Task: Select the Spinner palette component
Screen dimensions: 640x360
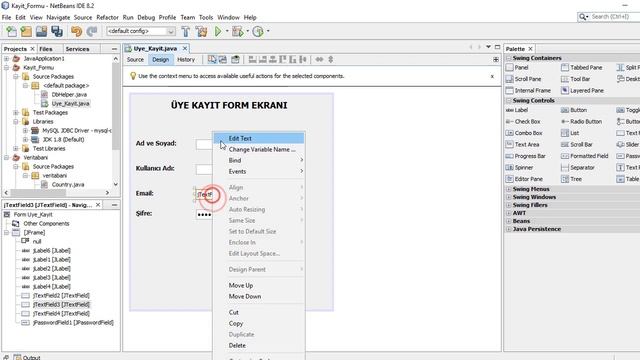Action: [x=520, y=167]
